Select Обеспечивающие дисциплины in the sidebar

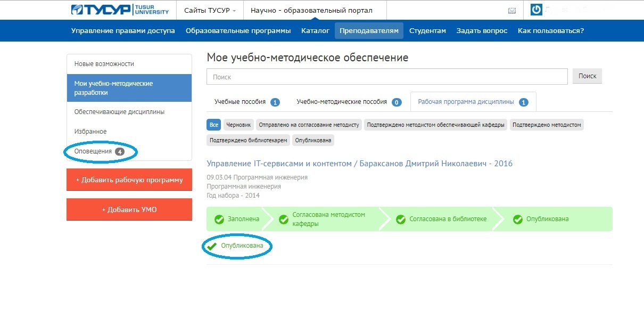119,112
